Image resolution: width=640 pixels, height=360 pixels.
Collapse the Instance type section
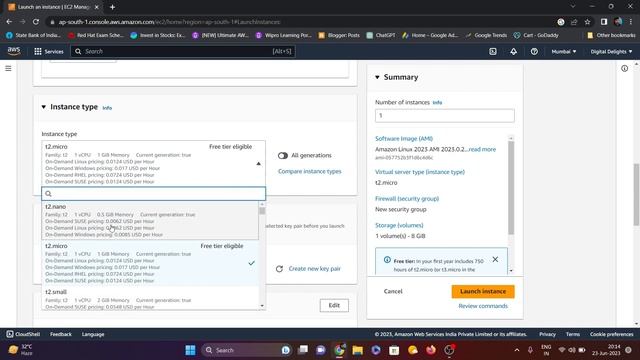point(44,107)
